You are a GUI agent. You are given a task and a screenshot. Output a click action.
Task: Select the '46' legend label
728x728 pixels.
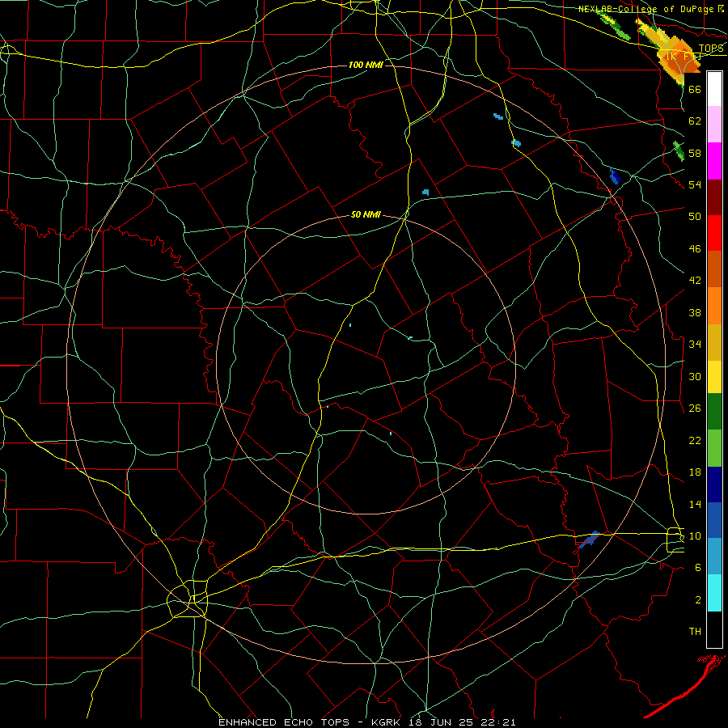pyautogui.click(x=695, y=249)
